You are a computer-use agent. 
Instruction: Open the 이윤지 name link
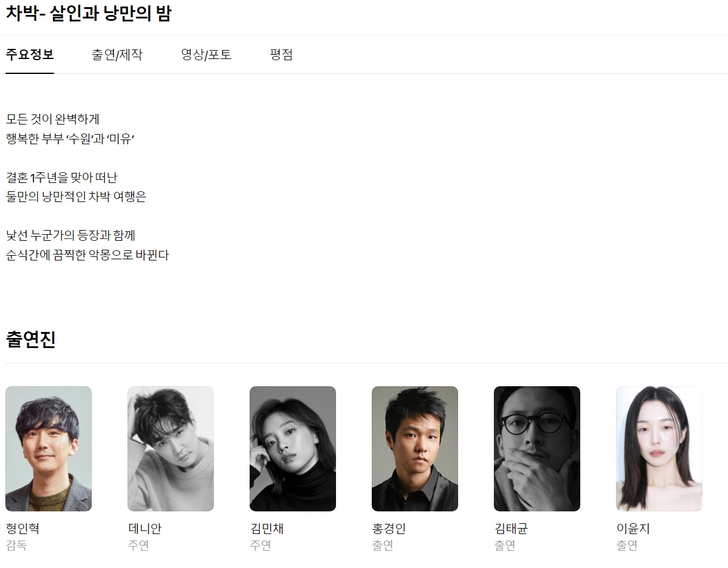633,529
